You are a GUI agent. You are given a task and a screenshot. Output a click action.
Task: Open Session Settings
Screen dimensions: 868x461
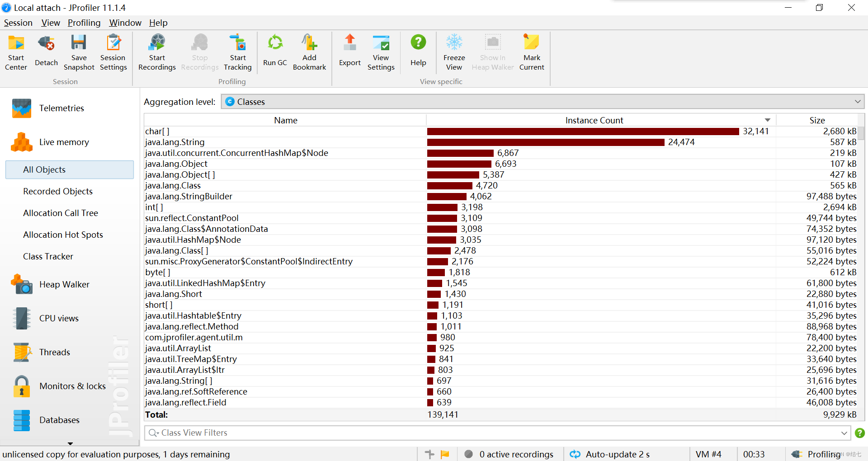[x=113, y=53]
